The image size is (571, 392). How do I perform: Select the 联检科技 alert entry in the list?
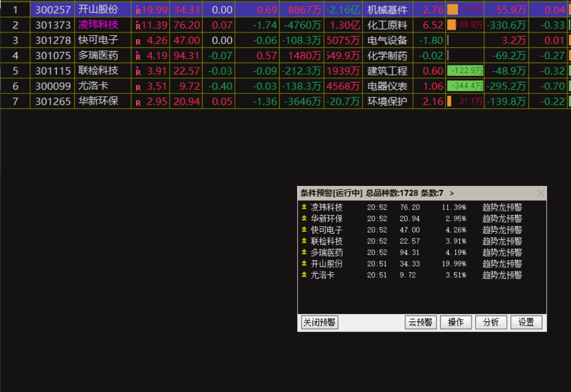point(327,241)
